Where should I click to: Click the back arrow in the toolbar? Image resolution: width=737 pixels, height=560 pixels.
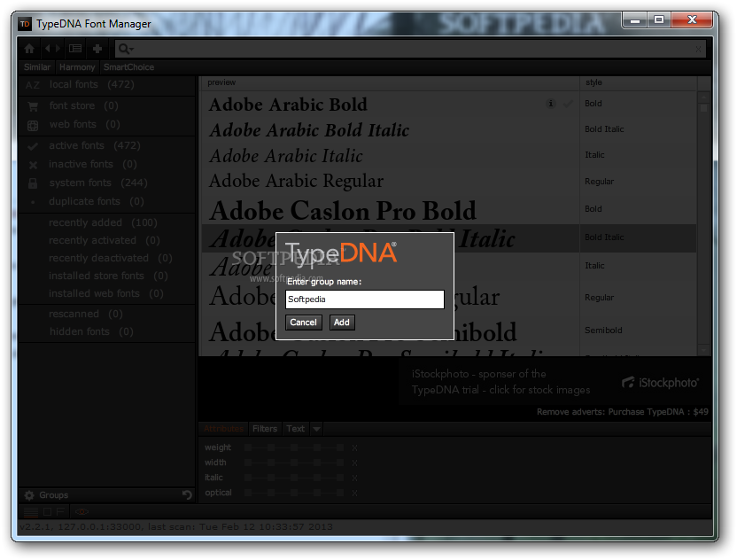click(48, 49)
